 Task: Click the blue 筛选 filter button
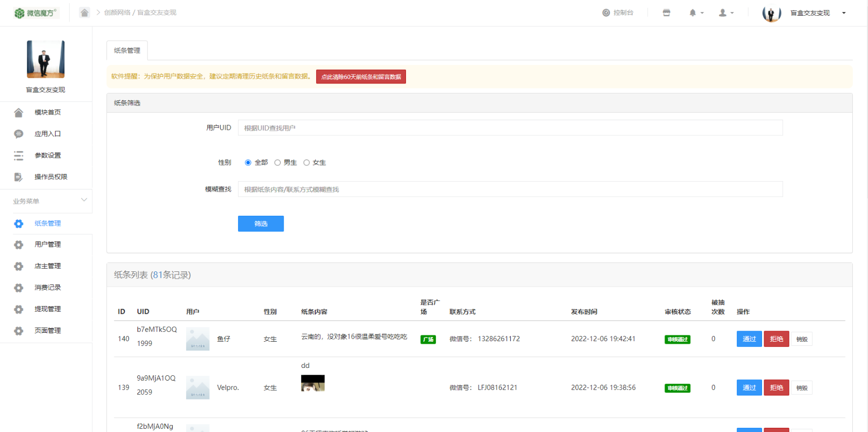(261, 224)
